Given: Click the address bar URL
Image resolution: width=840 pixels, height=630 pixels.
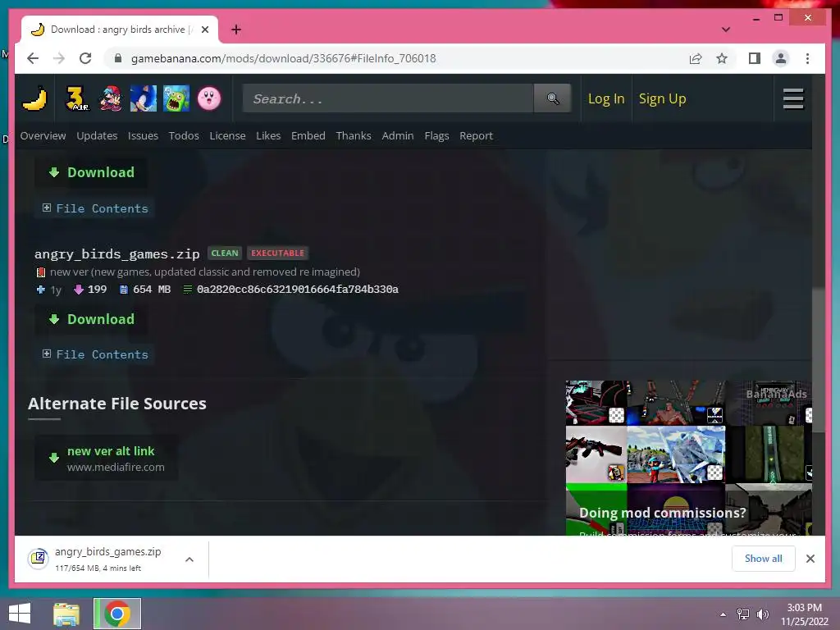Looking at the screenshot, I should click(x=283, y=58).
